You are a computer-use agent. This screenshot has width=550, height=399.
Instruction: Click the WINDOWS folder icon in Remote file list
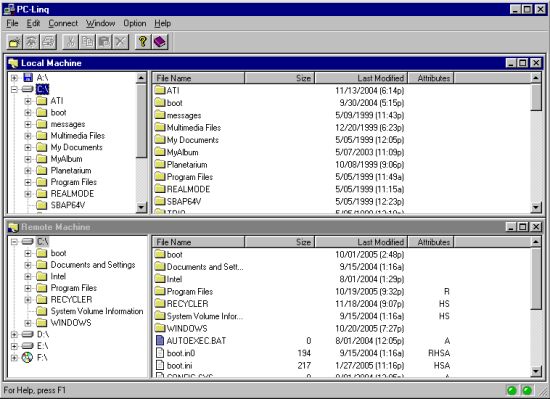(160, 328)
